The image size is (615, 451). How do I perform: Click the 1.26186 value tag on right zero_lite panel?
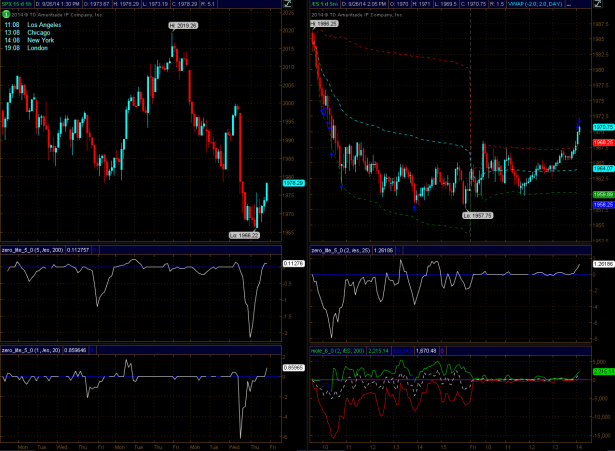[604, 264]
